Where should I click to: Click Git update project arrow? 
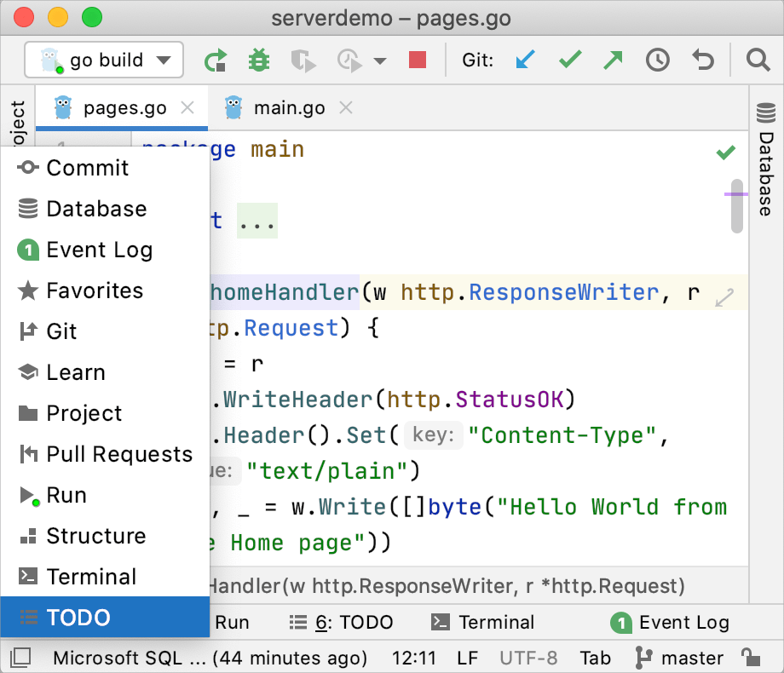(x=527, y=60)
